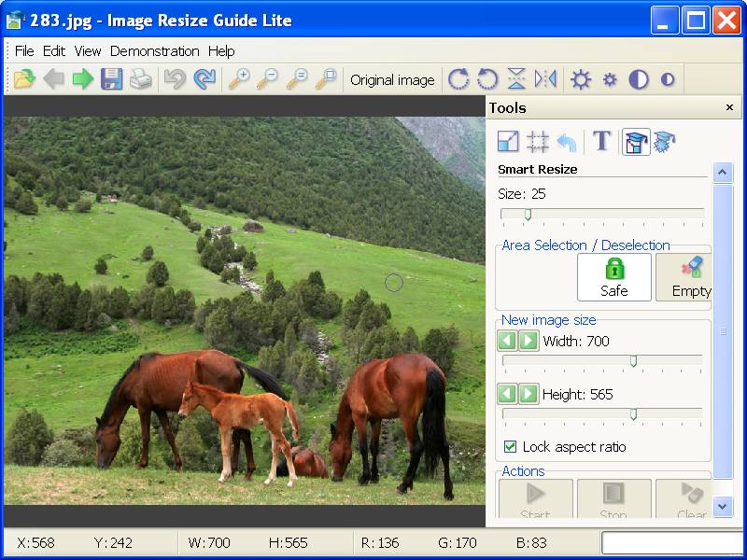Select the Smart Resize tool icon

[x=636, y=142]
